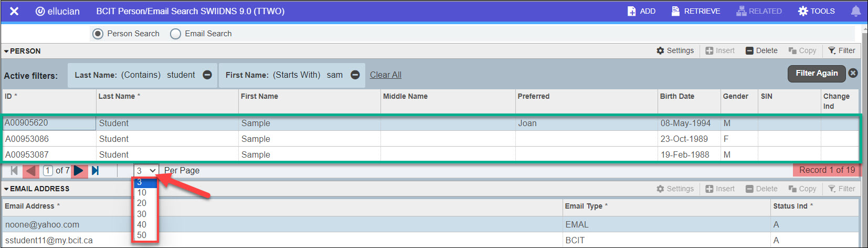Click the First Name filter value sam
Image resolution: width=868 pixels, height=248 pixels.
[x=335, y=75]
